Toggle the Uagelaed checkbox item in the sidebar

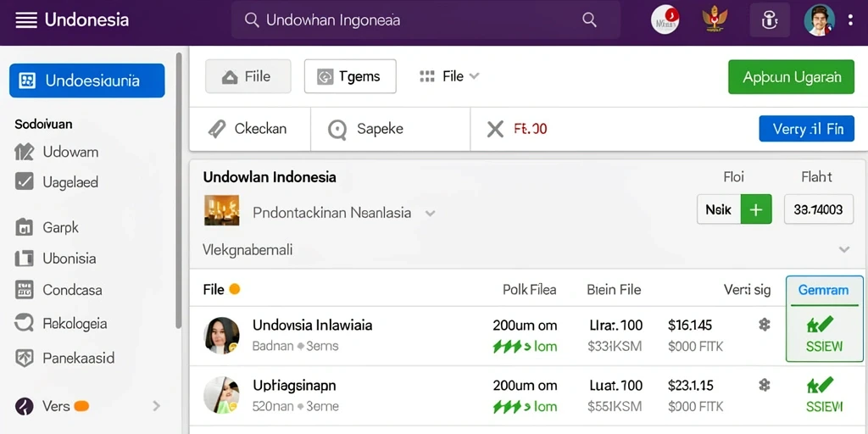[24, 181]
